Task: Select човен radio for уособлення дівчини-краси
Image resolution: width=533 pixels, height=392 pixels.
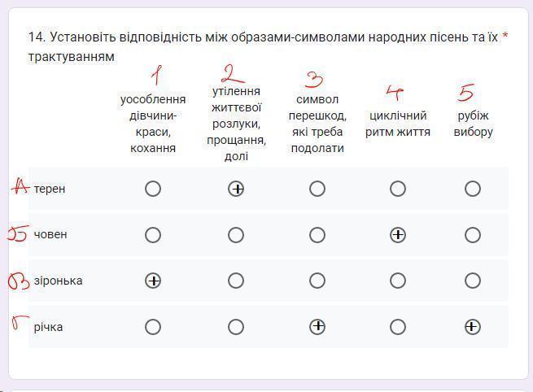Action: click(152, 235)
